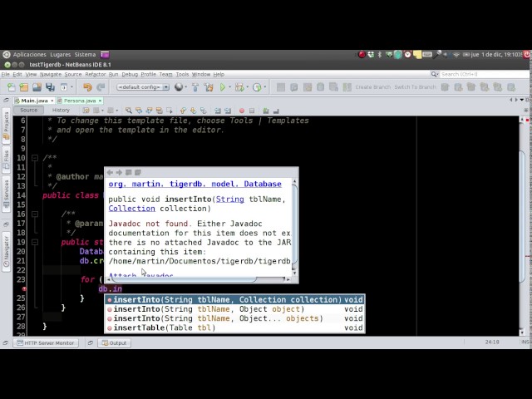
Task: Open dropdown arrow next to Run Project
Action: pos(230,87)
